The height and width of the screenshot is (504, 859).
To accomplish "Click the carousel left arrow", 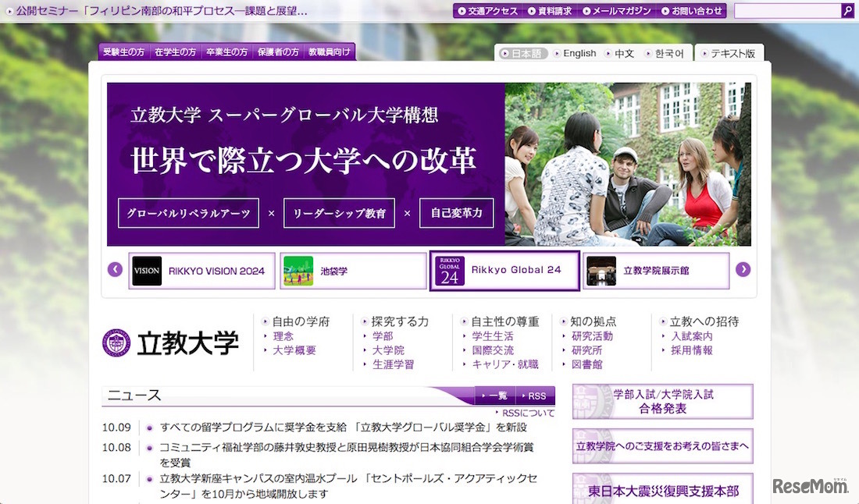I will point(115,268).
